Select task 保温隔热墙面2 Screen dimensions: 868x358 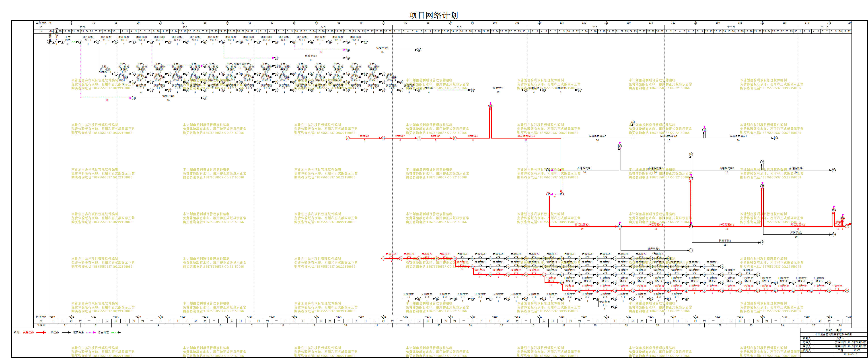[669, 136]
